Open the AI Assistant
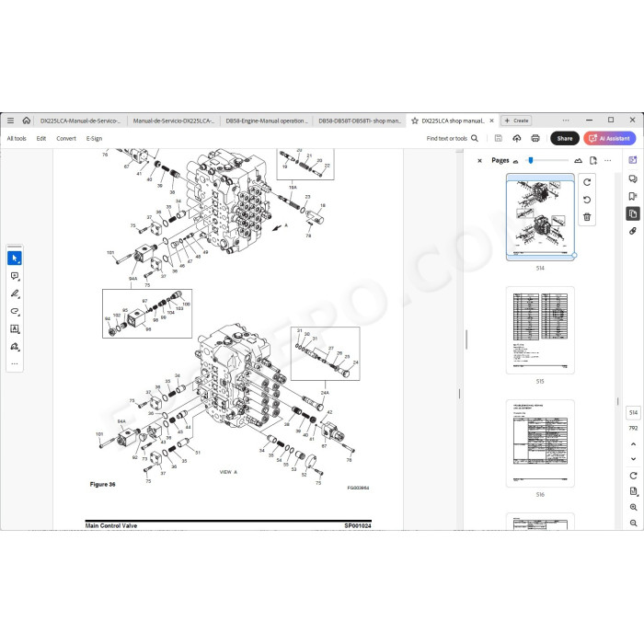 [609, 138]
